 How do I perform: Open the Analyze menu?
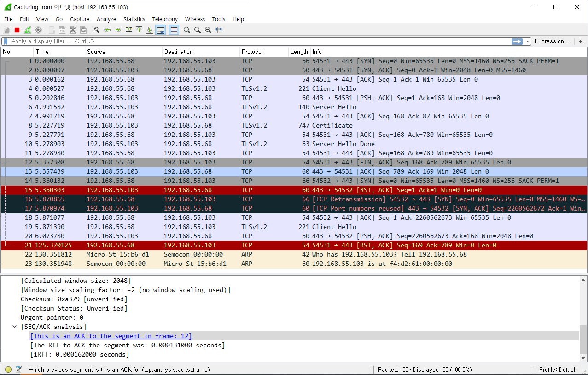[106, 19]
